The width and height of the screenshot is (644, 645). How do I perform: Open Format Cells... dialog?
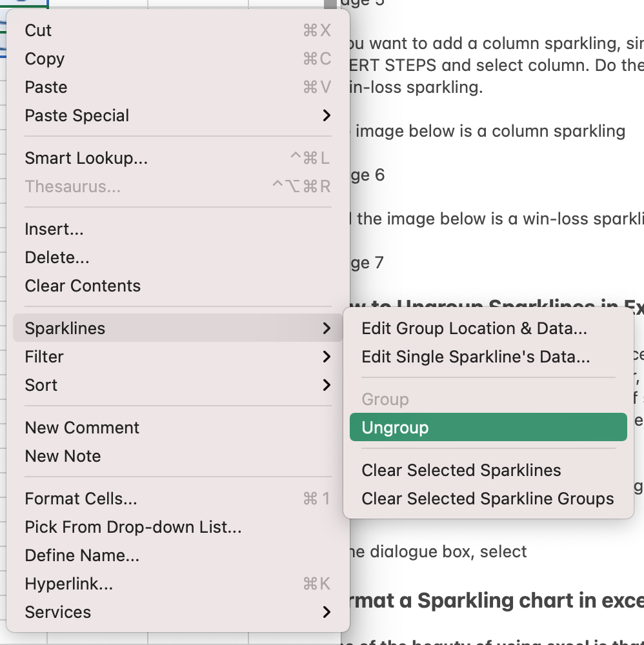(x=81, y=499)
